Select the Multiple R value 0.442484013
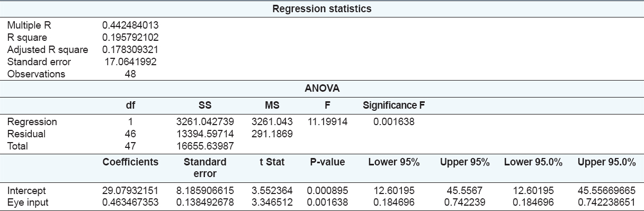This screenshot has height=211, width=644. point(130,25)
